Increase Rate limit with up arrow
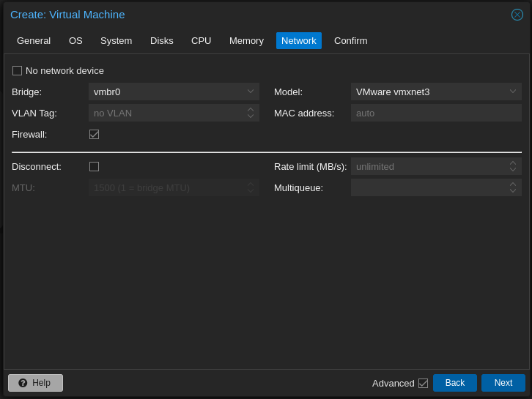Viewport: 532px width, 399px height. 513,163
